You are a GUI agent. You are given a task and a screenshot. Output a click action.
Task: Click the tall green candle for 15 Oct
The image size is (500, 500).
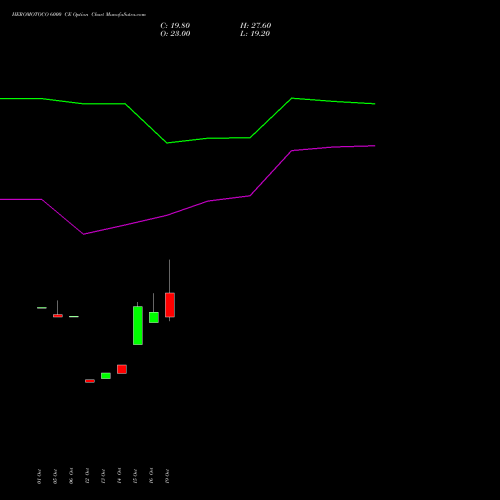pyautogui.click(x=138, y=325)
